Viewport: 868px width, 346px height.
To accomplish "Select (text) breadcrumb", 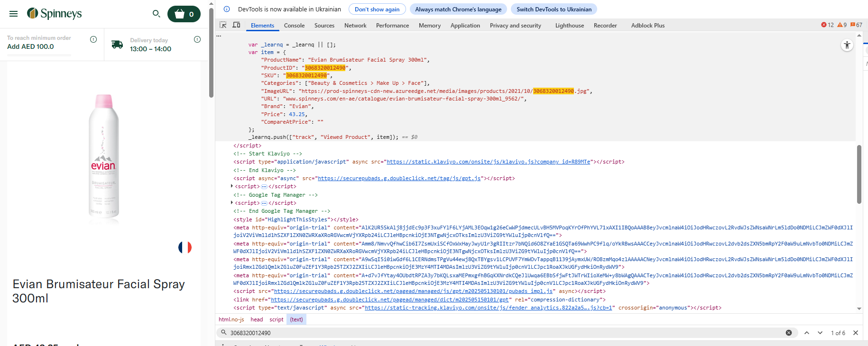I will tap(296, 319).
